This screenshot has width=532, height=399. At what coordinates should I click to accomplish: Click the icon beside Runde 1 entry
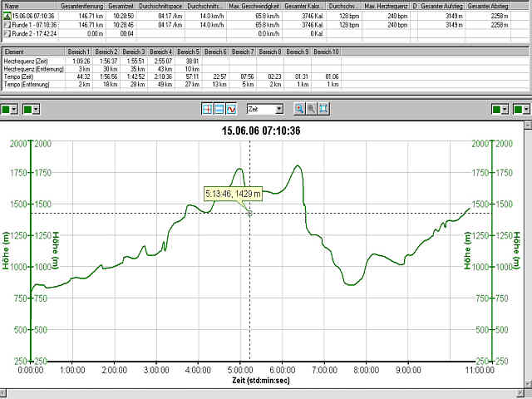tap(7, 26)
